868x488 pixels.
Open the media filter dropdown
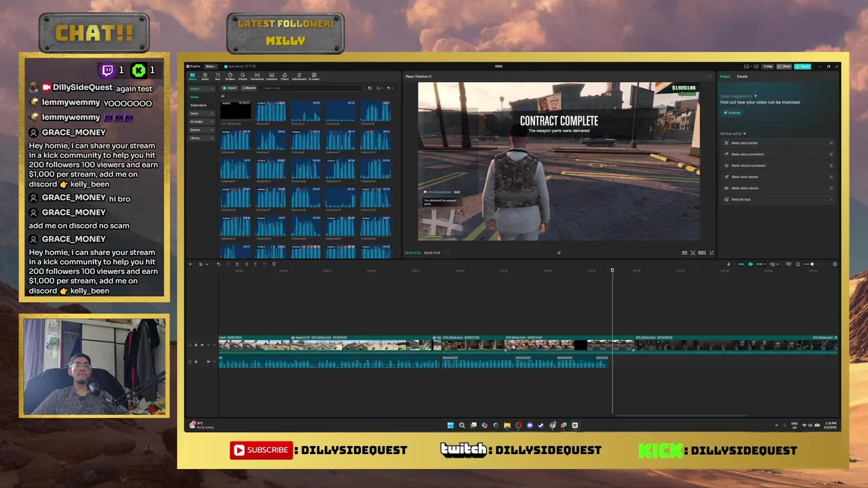[x=391, y=88]
